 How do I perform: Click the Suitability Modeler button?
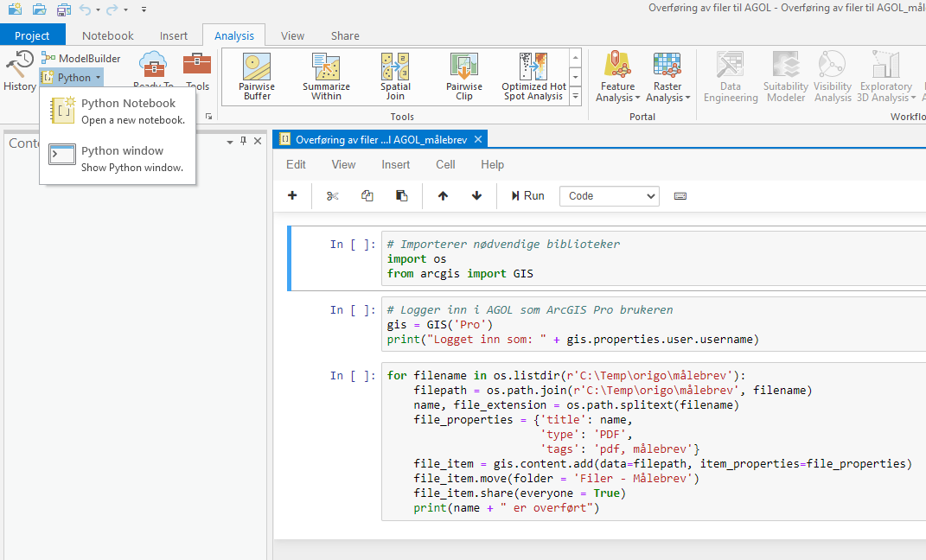click(786, 77)
